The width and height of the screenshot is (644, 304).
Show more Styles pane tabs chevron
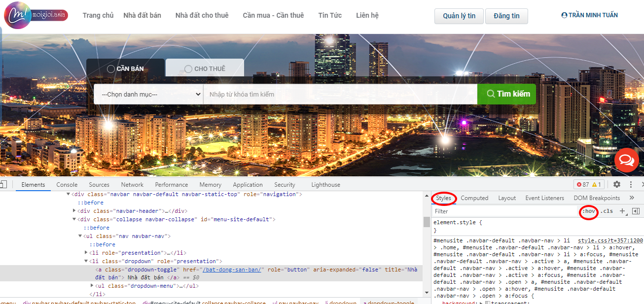click(x=632, y=198)
